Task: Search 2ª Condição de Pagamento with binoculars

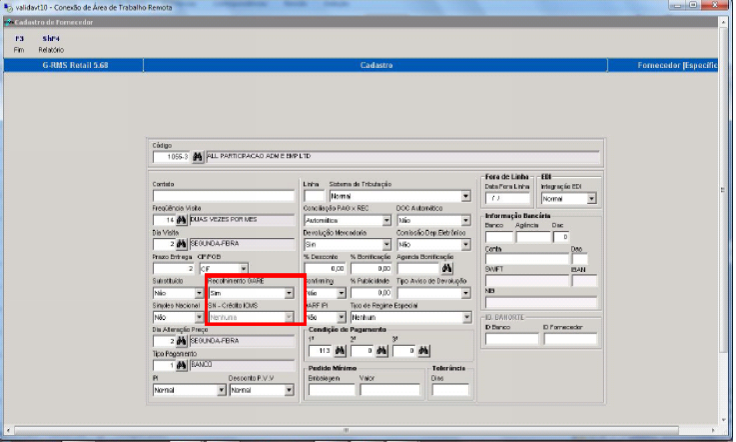Action: [382, 351]
